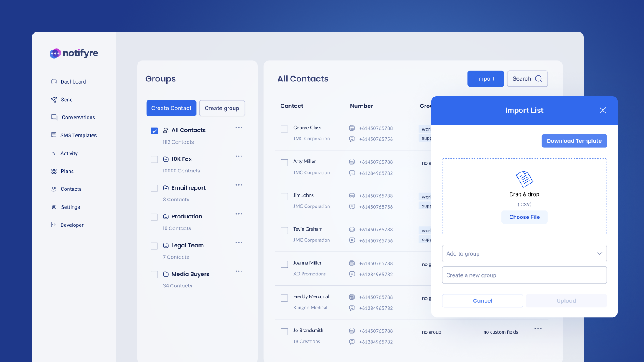Check the Production group checkbox

click(x=154, y=217)
